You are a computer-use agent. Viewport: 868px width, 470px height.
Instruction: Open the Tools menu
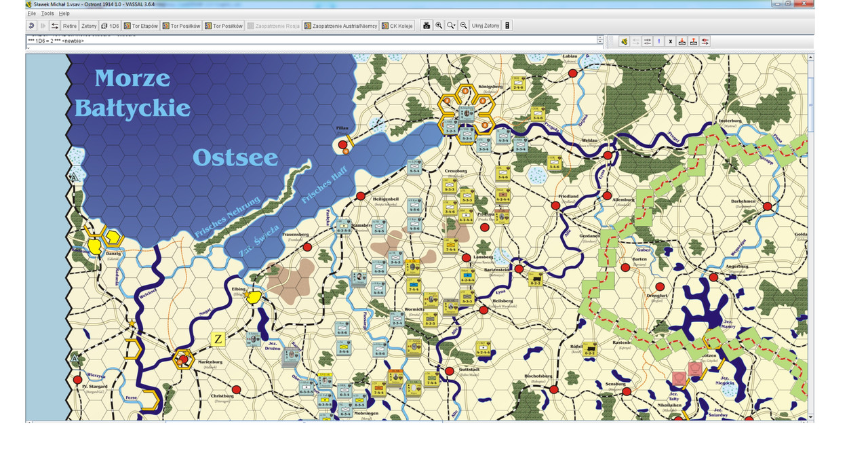47,14
